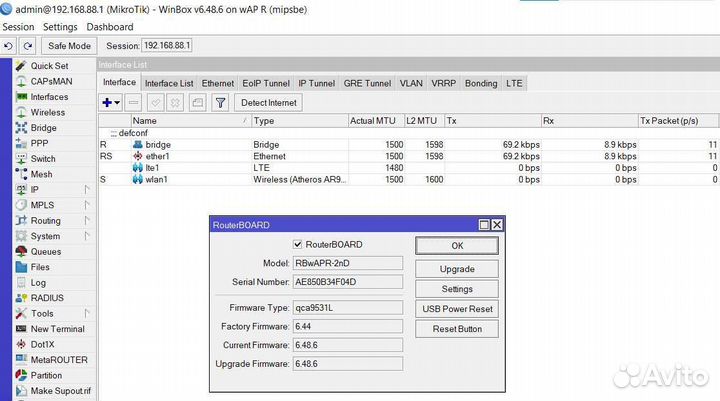Open the Settings menu

click(x=60, y=27)
